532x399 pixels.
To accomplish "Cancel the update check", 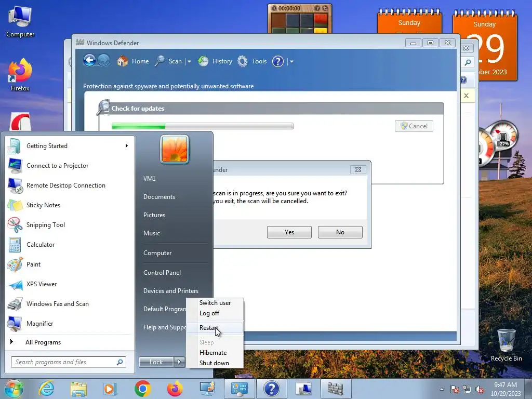I will tap(414, 126).
